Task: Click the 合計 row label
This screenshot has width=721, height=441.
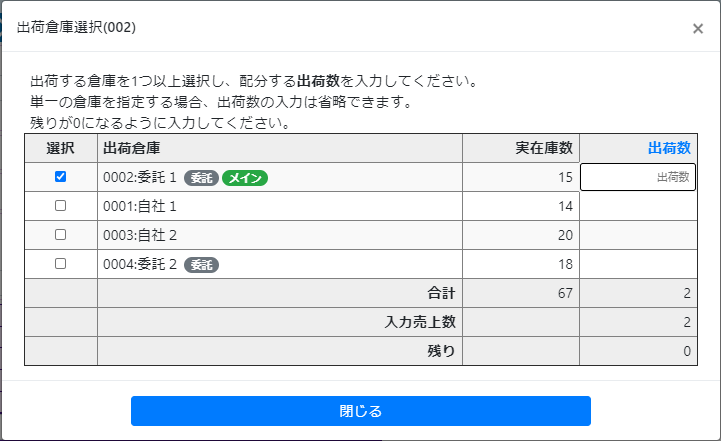Action: [x=441, y=293]
